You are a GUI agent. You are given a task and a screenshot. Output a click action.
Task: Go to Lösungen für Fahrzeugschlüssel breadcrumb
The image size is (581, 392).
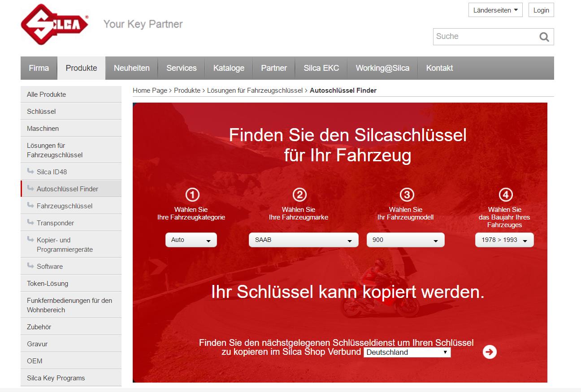[255, 90]
